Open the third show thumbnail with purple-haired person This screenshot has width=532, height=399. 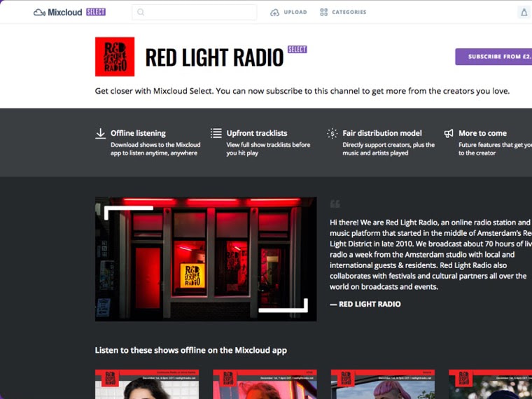click(x=383, y=384)
